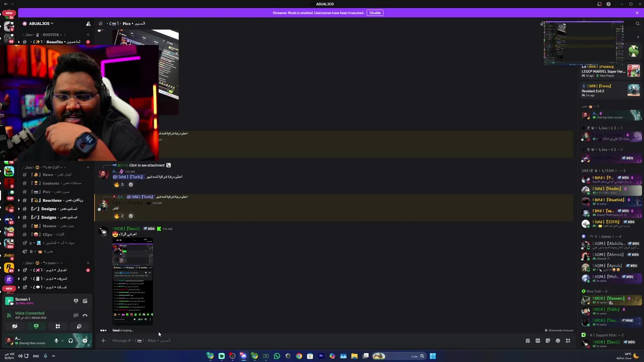The image size is (644, 362).
Task: Open the search icon in channel header
Action: pyautogui.click(x=637, y=24)
